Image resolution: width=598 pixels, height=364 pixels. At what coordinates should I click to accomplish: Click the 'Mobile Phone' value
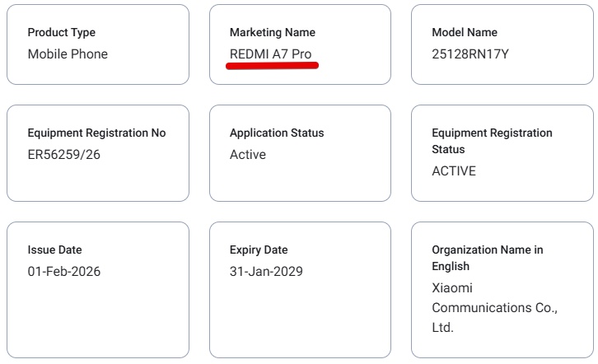point(68,54)
